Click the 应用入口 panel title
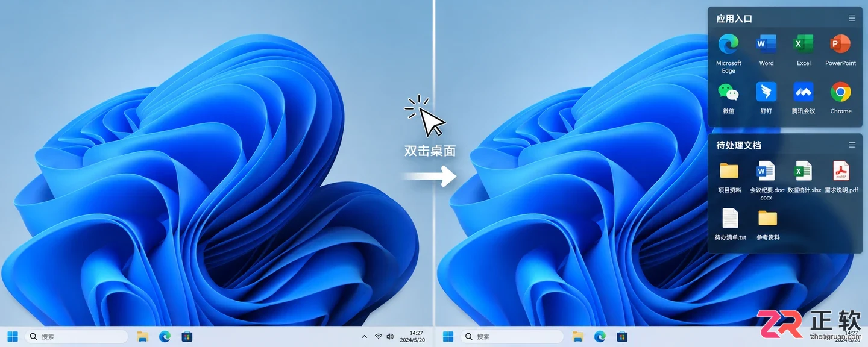Image resolution: width=868 pixels, height=347 pixels. coord(734,19)
